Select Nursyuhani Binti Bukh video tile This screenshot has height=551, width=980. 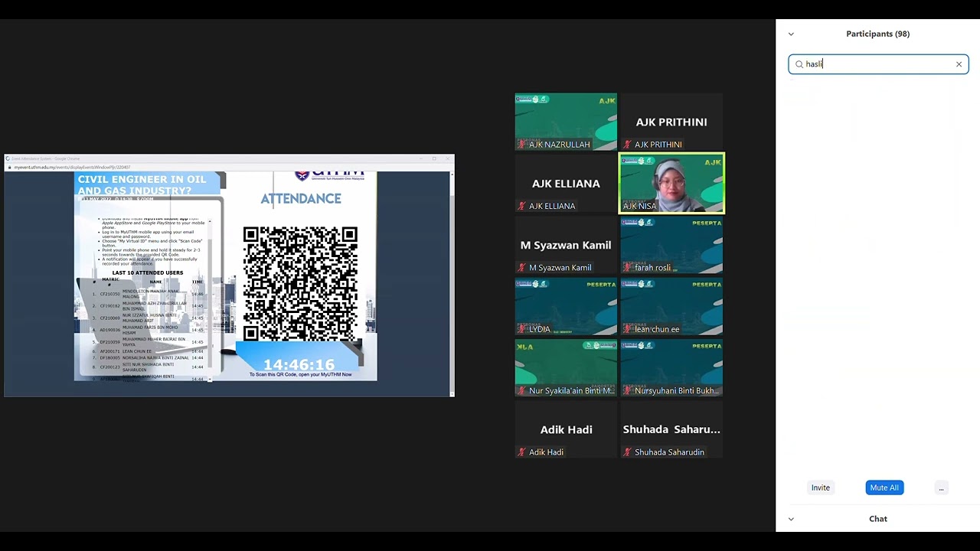[x=671, y=368]
